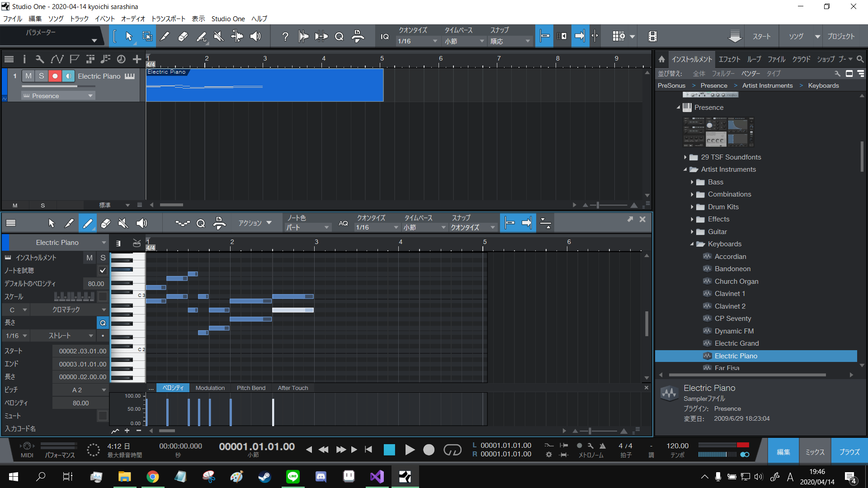This screenshot has width=868, height=488.
Task: Collapse the Keyboards folder
Action: [692, 244]
